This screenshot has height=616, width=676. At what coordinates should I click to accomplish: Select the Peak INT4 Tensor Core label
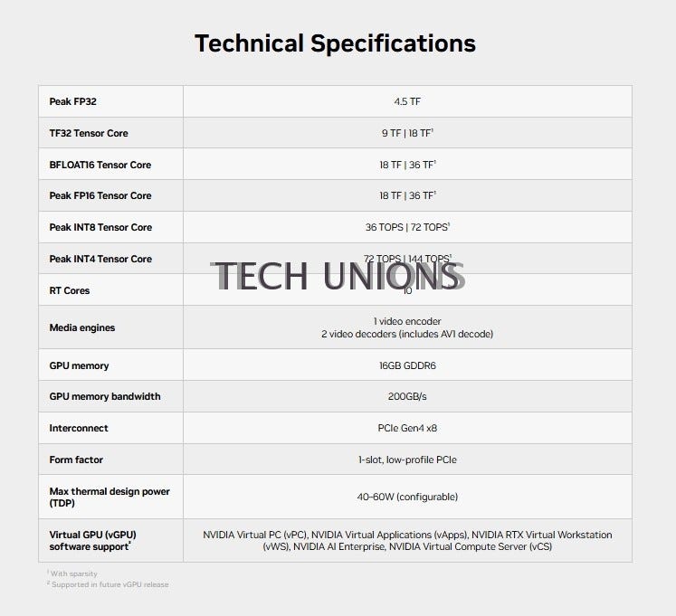pyautogui.click(x=100, y=259)
